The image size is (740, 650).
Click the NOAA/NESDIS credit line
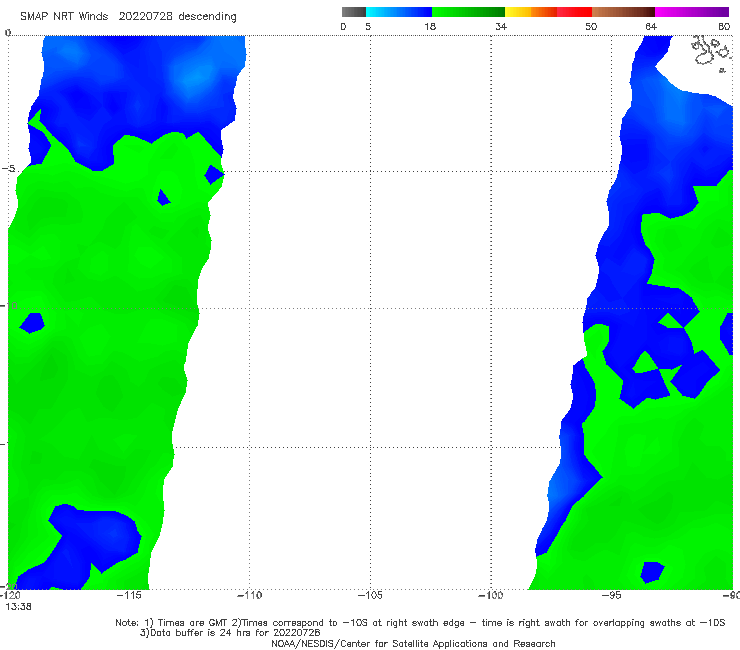coord(413,643)
